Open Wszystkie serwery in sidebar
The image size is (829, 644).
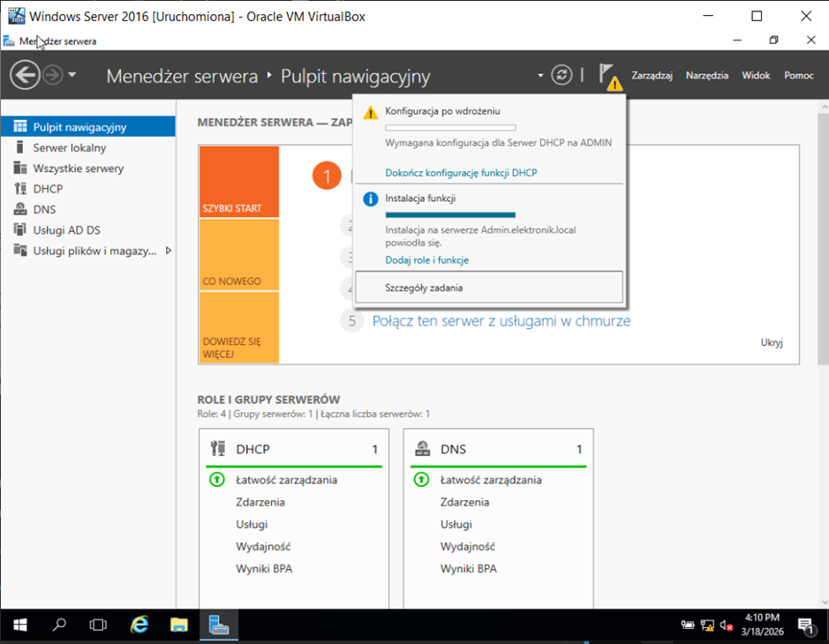pyautogui.click(x=78, y=168)
